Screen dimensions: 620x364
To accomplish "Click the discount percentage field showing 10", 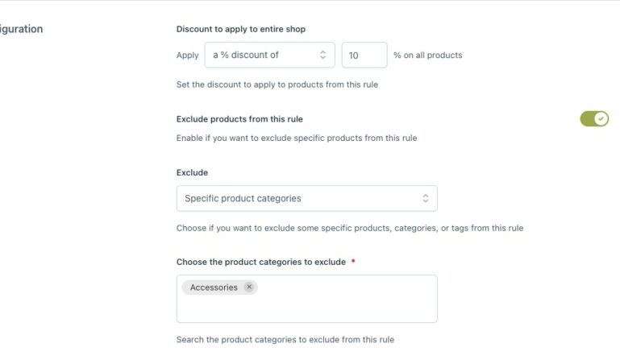I will click(364, 56).
